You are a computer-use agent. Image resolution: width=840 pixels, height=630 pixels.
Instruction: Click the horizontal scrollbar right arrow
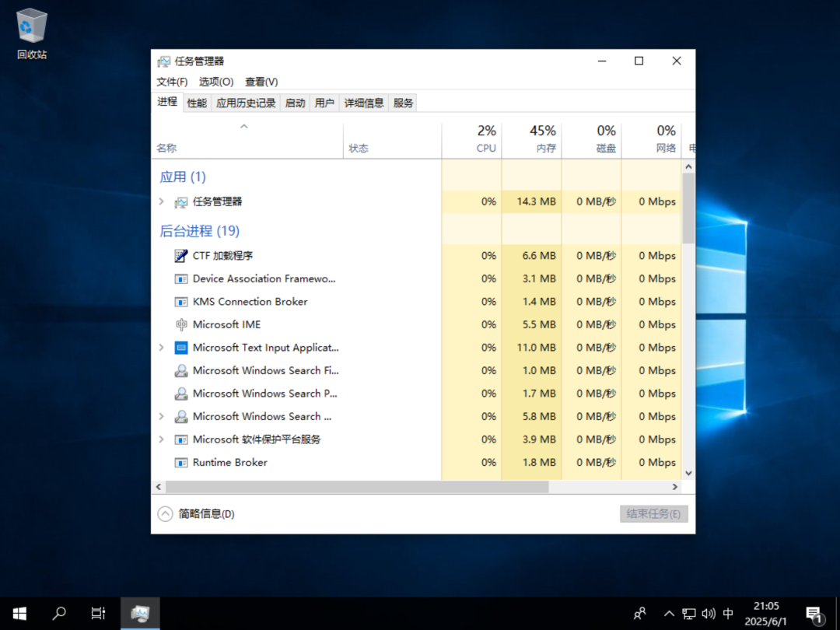[x=675, y=486]
